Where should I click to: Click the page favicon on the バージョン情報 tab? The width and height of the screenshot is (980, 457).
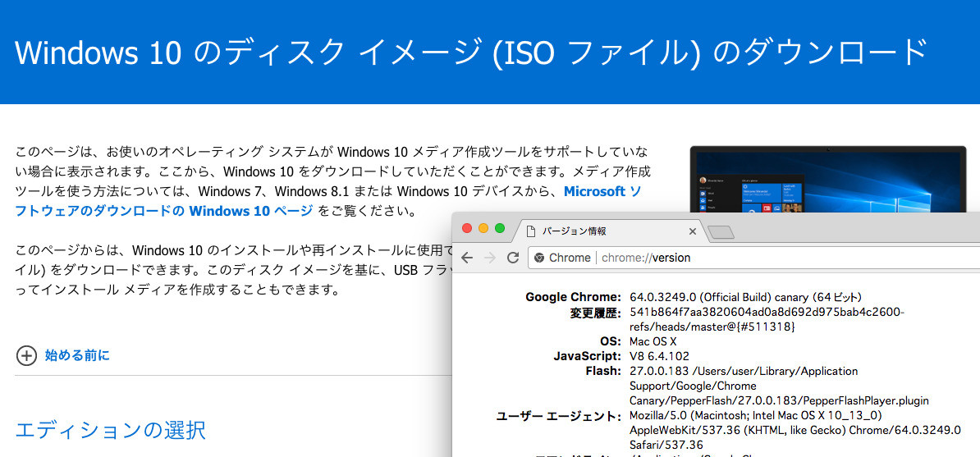point(531,231)
